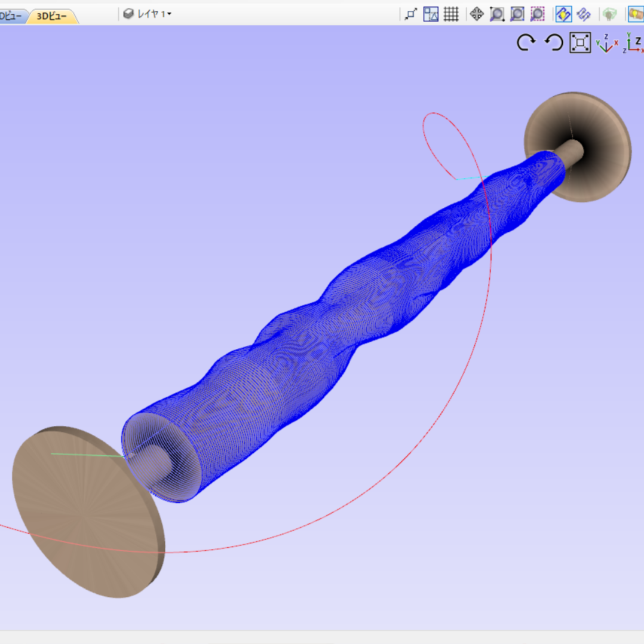Click the zoom to box magnifier icon
The width and height of the screenshot is (644, 644).
point(497,14)
